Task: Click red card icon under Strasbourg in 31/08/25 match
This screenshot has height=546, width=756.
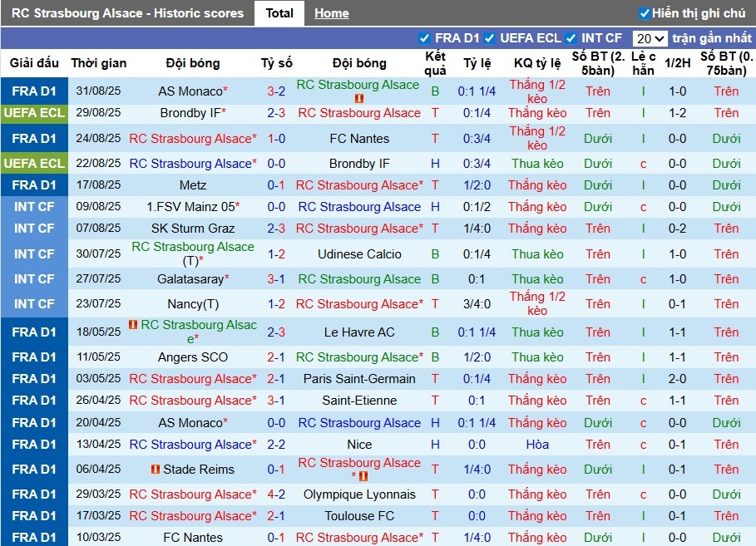Action: 358,98
